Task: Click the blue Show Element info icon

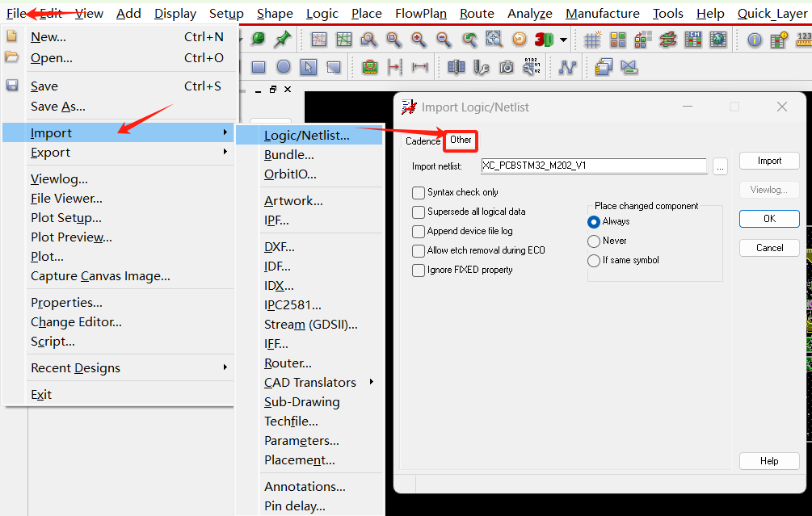Action: pos(755,40)
